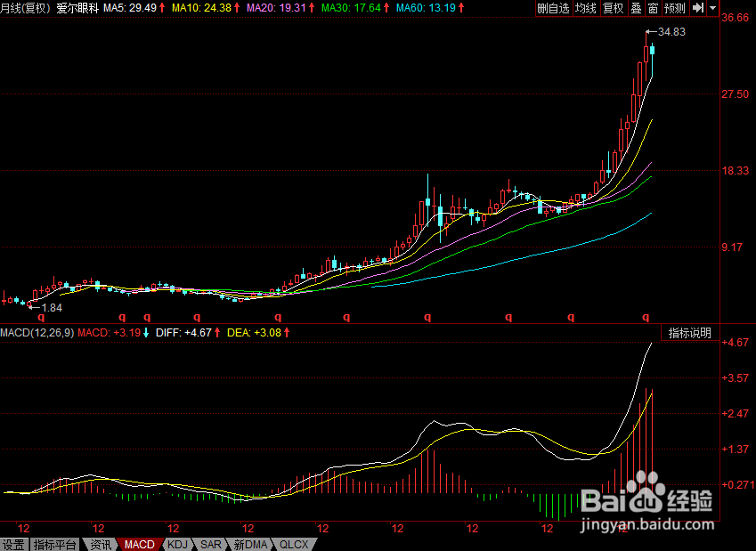This screenshot has width=756, height=551.
Task: Click the 1.84 low price label
Action: pos(52,308)
